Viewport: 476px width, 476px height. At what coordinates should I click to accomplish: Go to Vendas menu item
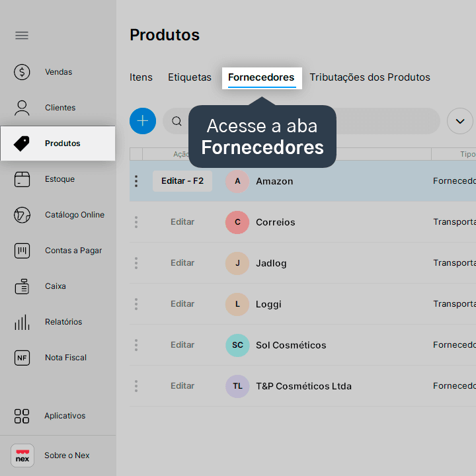pyautogui.click(x=59, y=72)
